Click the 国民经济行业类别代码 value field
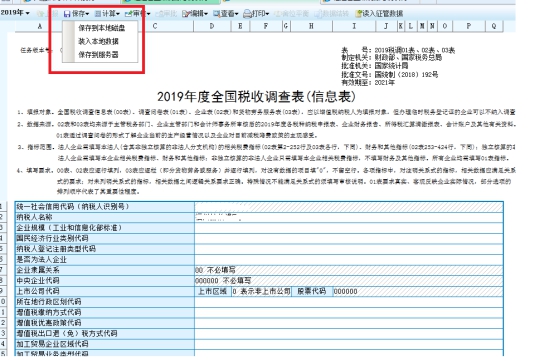554x361 pixels. pos(349,238)
